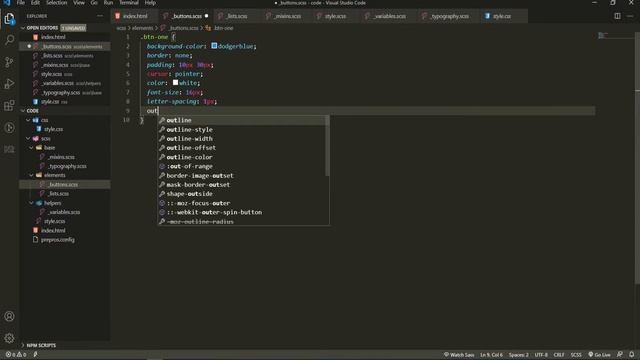
Task: Switch to the _variables.scss tab
Action: (389, 16)
